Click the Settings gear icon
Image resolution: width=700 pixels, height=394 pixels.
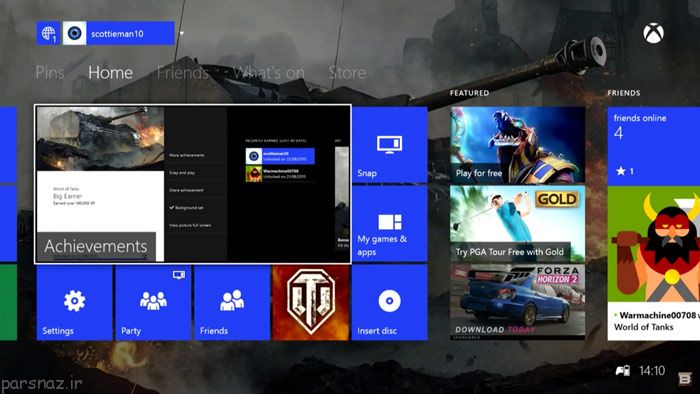coord(75,301)
